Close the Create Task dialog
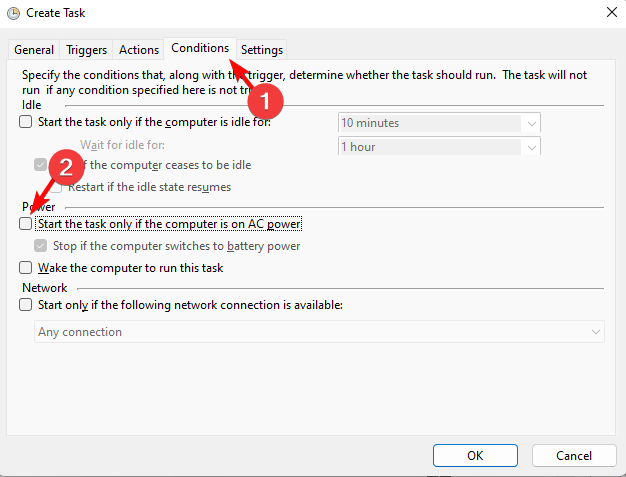 [610, 13]
